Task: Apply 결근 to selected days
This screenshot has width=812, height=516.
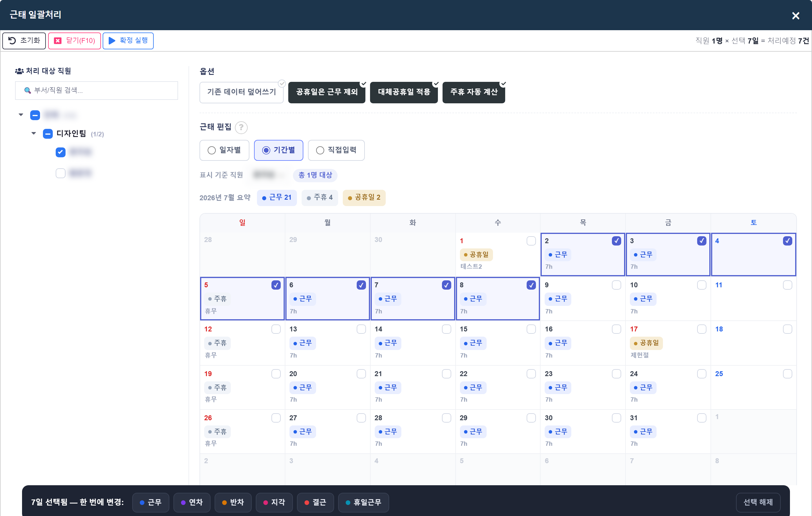Action: point(315,502)
